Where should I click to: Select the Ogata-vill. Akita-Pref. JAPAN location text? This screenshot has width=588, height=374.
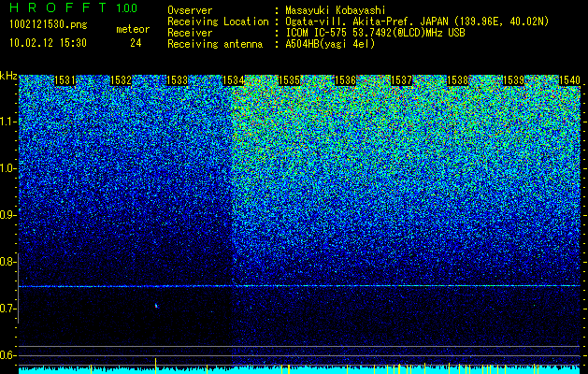pyautogui.click(x=417, y=22)
